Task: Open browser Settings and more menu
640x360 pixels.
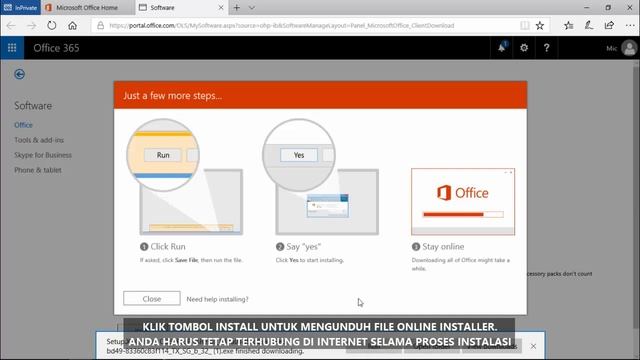Action: (x=630, y=25)
